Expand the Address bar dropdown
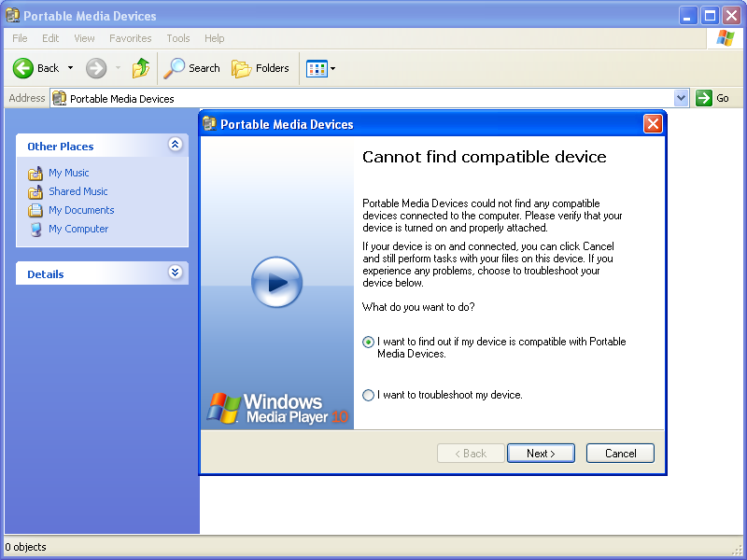 pyautogui.click(x=682, y=98)
